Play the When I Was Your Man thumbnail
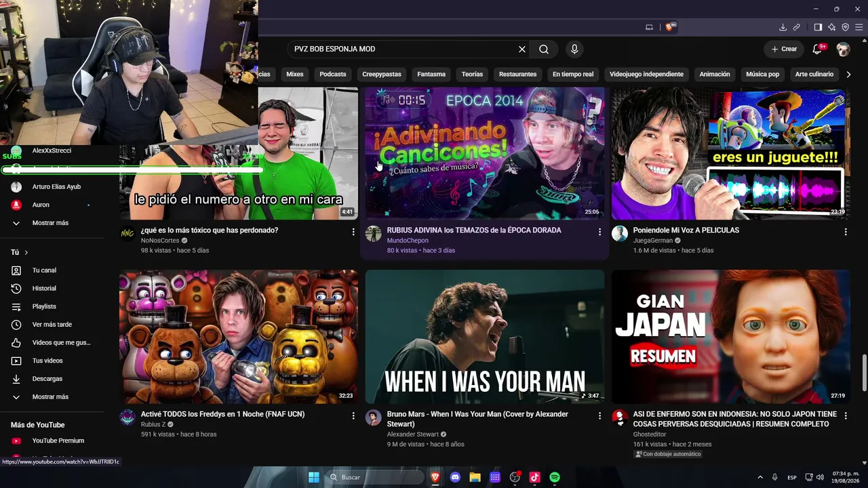Viewport: 868px width, 488px height. [x=485, y=337]
